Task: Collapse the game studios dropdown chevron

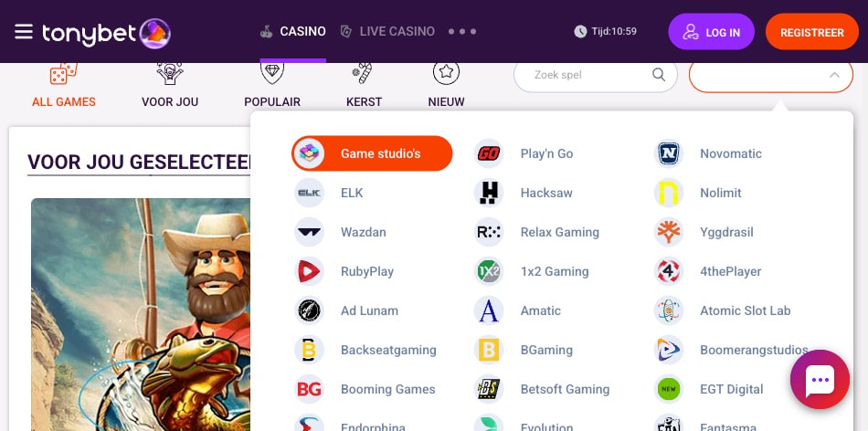Action: (x=834, y=75)
